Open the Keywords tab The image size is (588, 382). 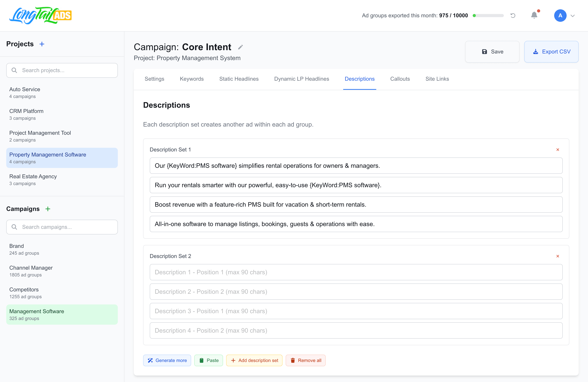pos(192,79)
